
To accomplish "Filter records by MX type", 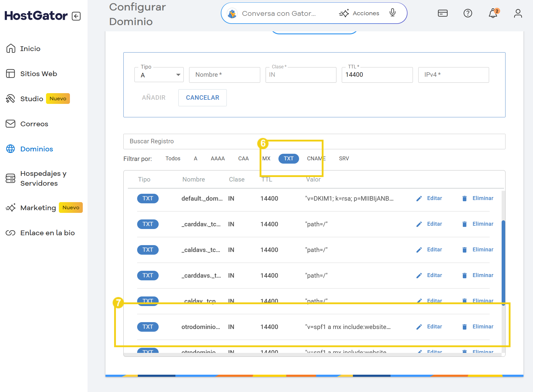I will pyautogui.click(x=266, y=159).
